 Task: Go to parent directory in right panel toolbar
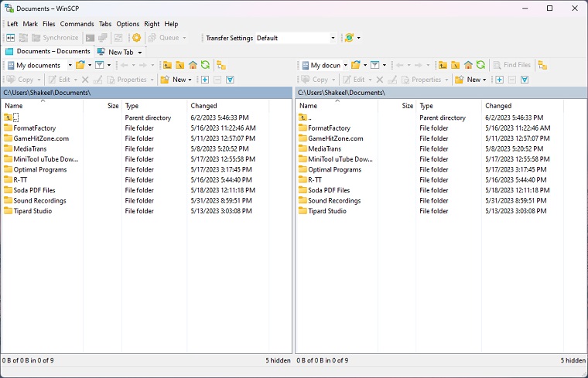[x=443, y=66]
